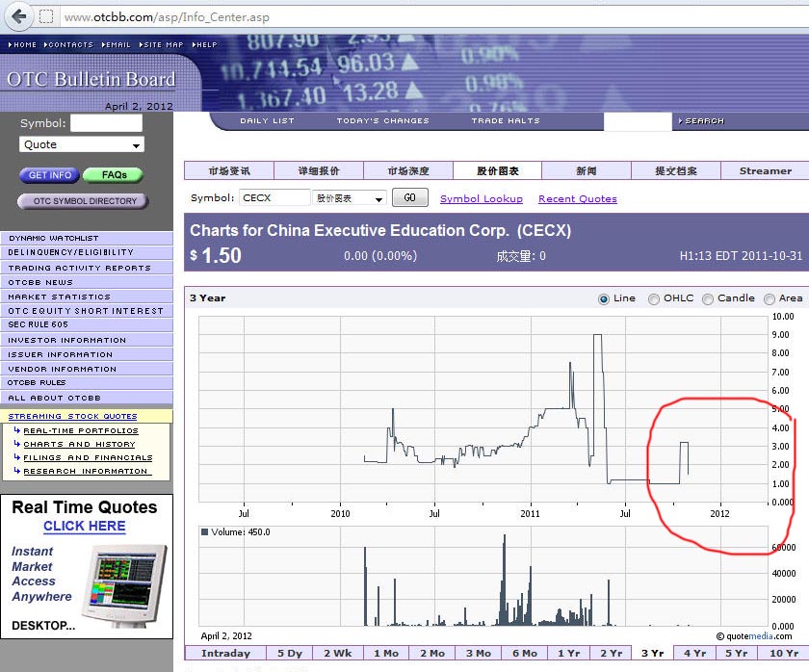Switch to the 提交档案 tab
Screen dimensions: 809x672
(676, 170)
